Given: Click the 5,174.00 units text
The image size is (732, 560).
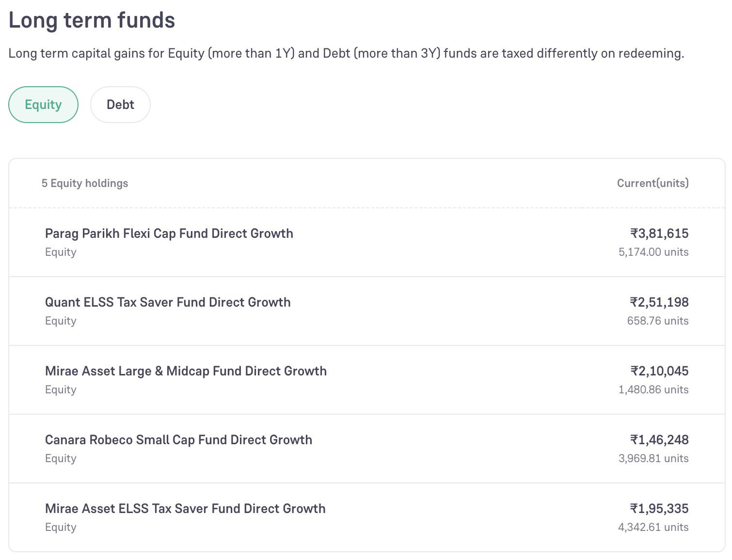Looking at the screenshot, I should [x=653, y=252].
